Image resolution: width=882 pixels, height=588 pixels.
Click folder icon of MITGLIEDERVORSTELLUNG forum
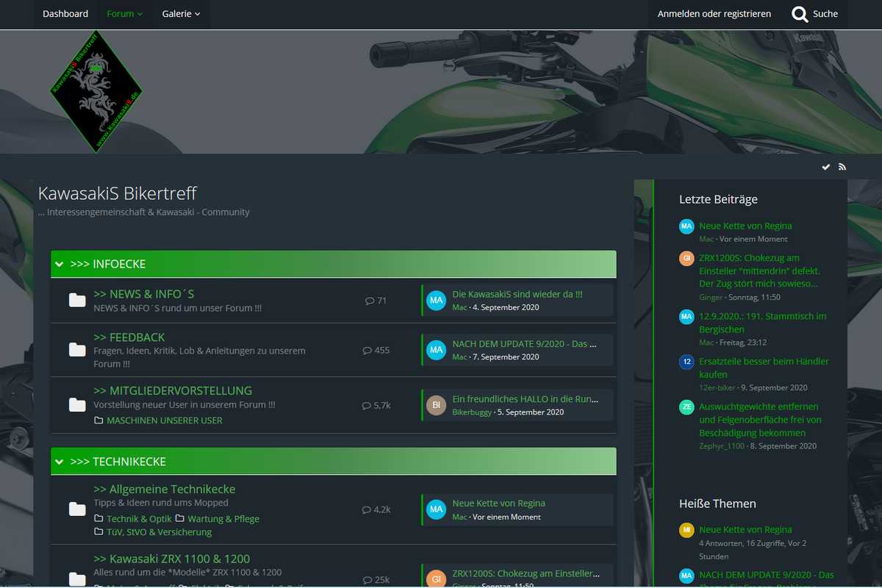(77, 404)
